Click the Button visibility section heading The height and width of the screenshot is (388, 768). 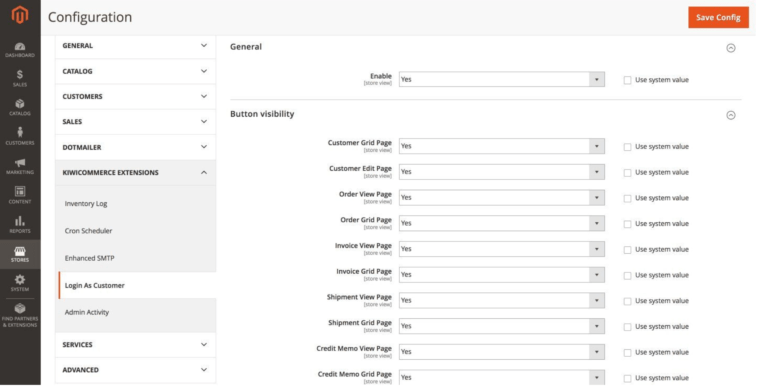[x=262, y=114]
